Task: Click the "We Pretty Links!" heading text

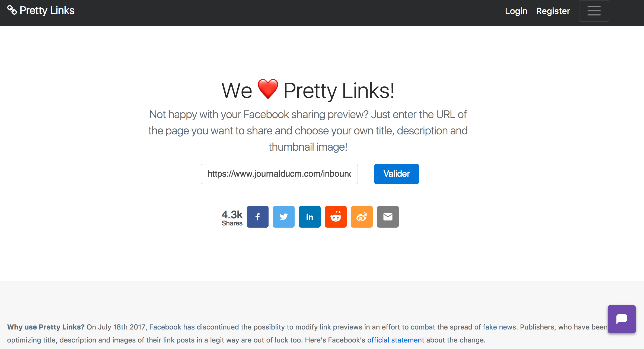Action: click(x=308, y=90)
